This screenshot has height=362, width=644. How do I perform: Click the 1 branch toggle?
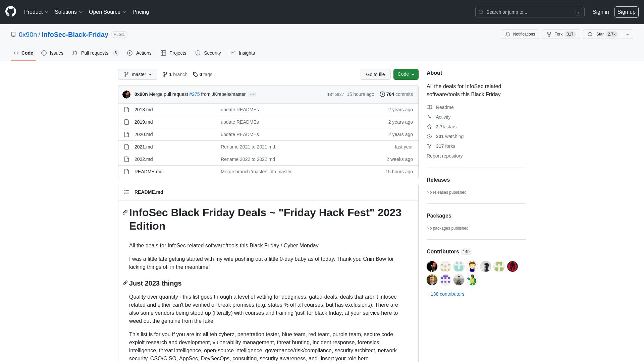coord(175,74)
